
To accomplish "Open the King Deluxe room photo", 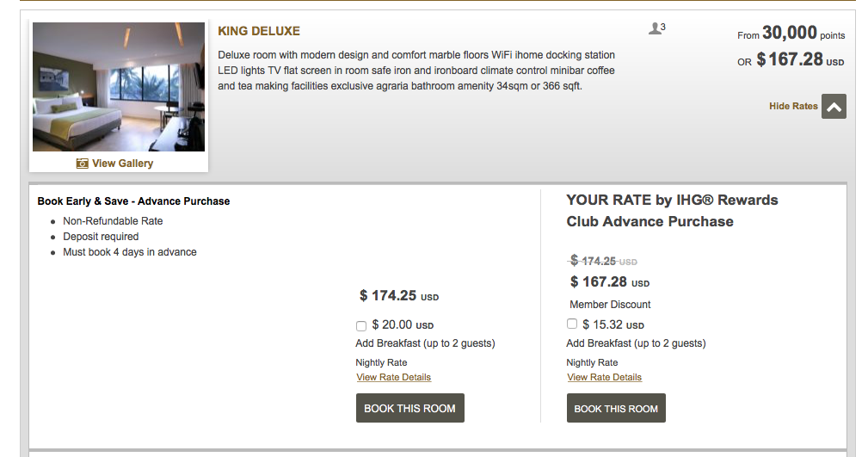I will click(x=119, y=87).
